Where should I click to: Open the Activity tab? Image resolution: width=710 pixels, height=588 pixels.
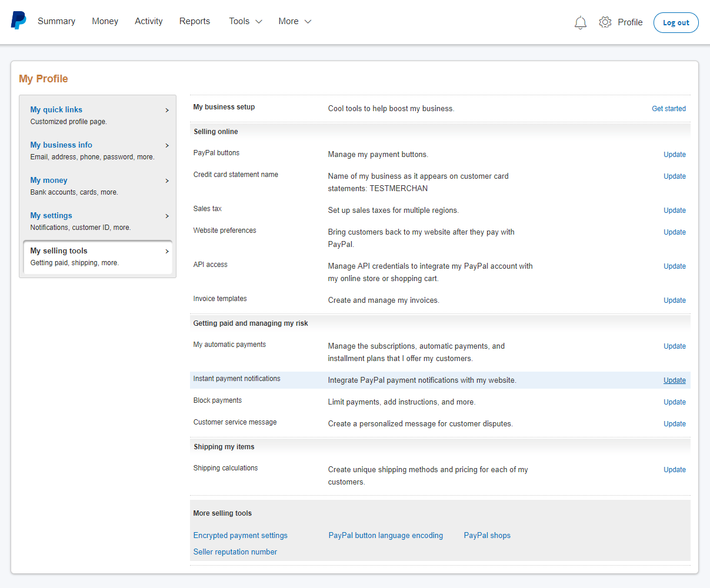(149, 21)
